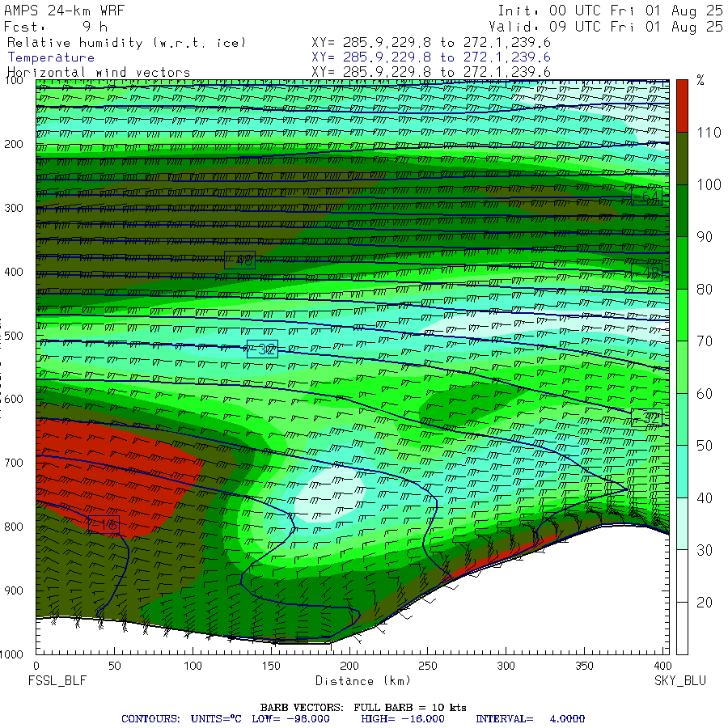
Task: Click the '-32' contour label at the right edge
Action: (x=647, y=418)
